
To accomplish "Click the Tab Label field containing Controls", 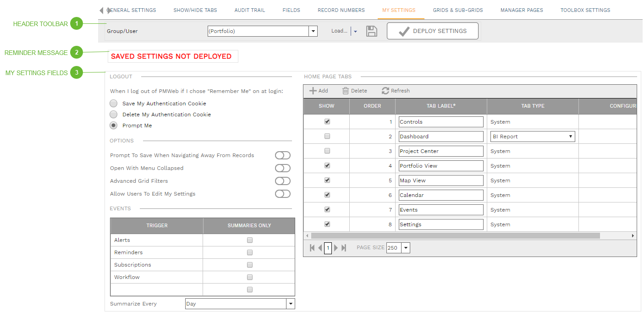I will [440, 121].
